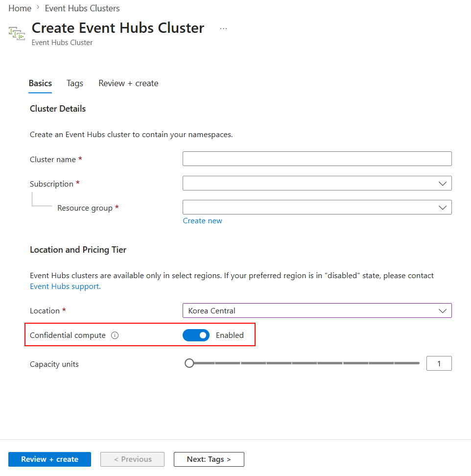Go to Home in breadcrumb

coord(20,8)
